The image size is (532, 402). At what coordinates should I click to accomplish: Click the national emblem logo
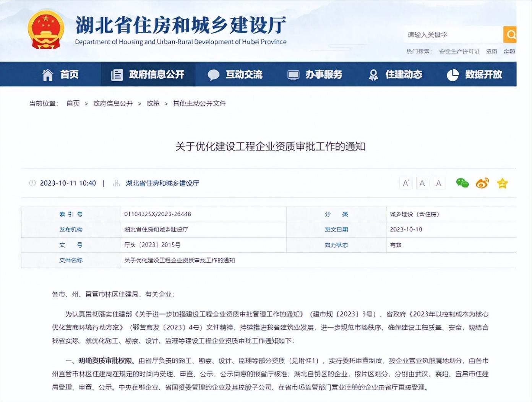coord(46,30)
